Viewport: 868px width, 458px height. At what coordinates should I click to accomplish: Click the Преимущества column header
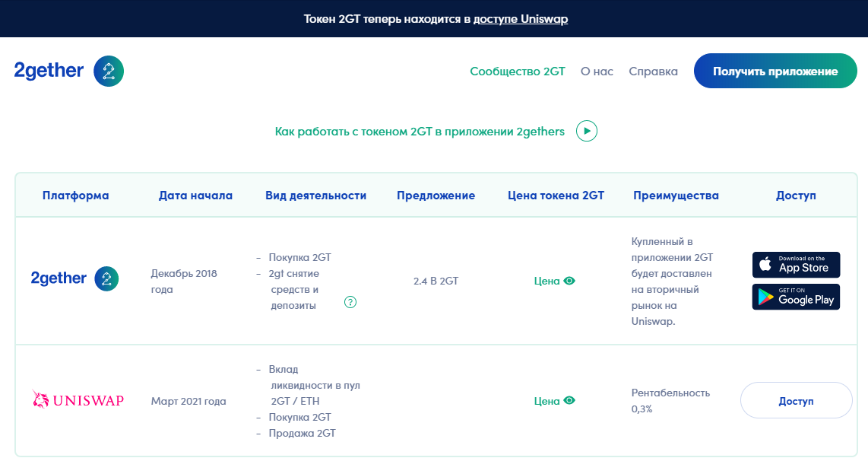pos(676,196)
